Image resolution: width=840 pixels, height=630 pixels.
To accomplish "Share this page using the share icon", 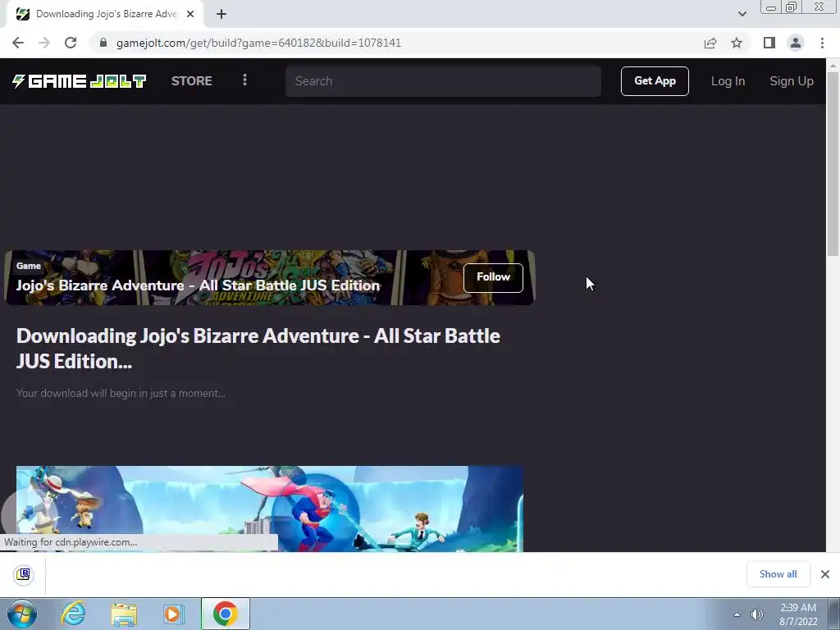I will point(710,43).
